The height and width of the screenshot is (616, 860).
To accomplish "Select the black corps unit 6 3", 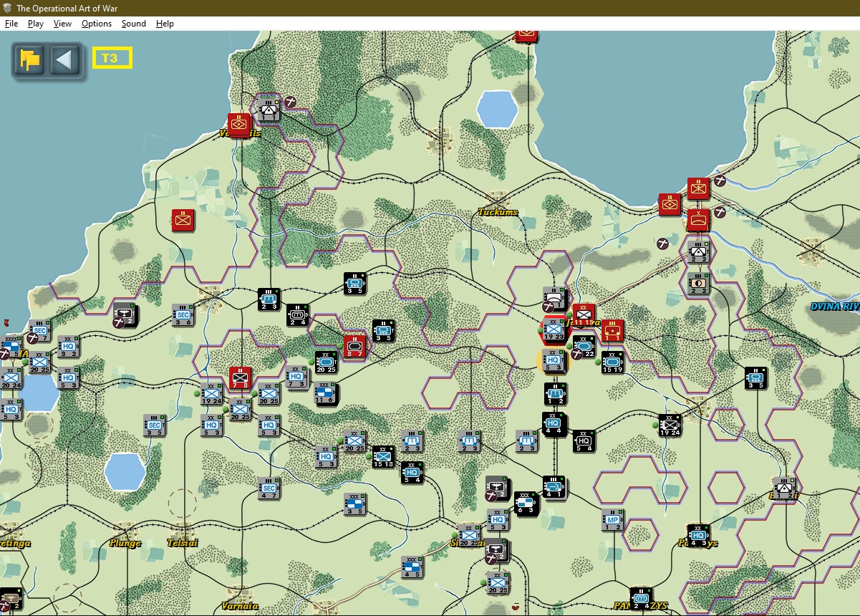I will pos(526,504).
